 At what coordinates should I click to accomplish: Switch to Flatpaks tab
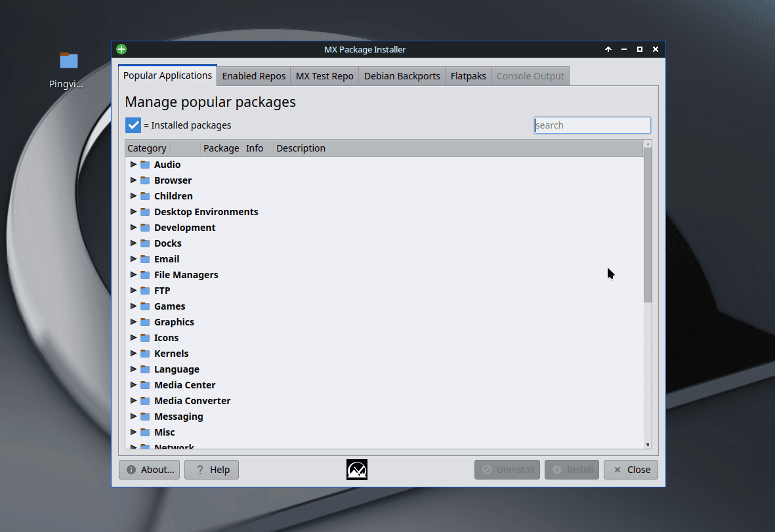pyautogui.click(x=468, y=76)
